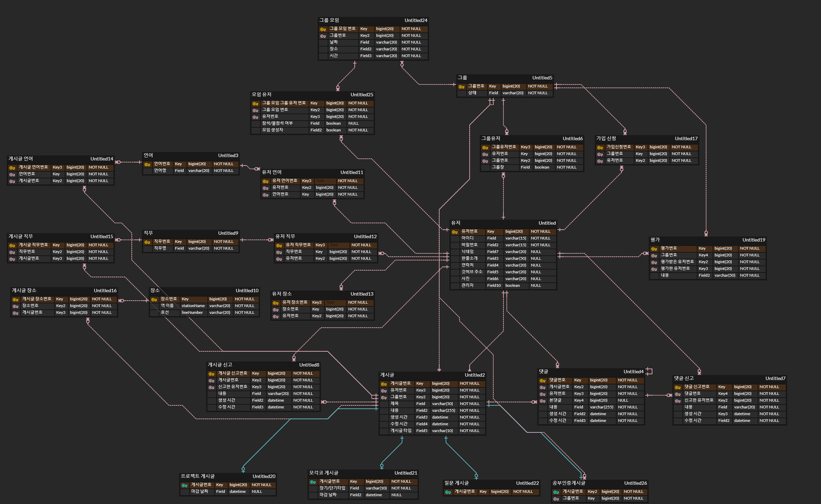Image resolution: width=821 pixels, height=504 pixels.
Task: Click the varchar(255) type of 내용 in the 게시글 table
Action: [x=443, y=410]
